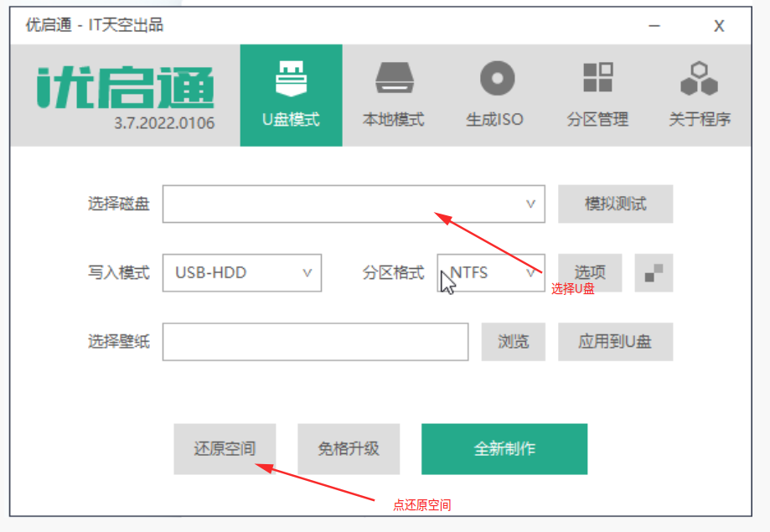Click the small squares icon button beside 选项
The width and height of the screenshot is (770, 532).
654,272
